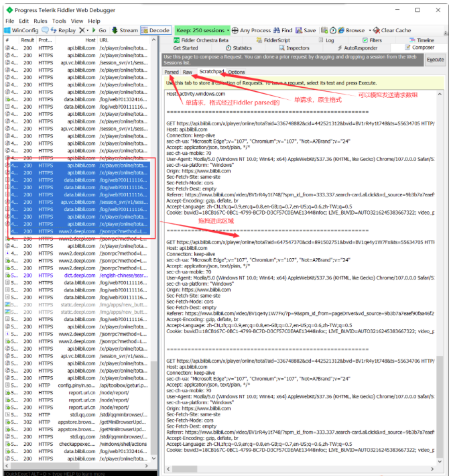Sort sessions by Host column header

pos(90,40)
